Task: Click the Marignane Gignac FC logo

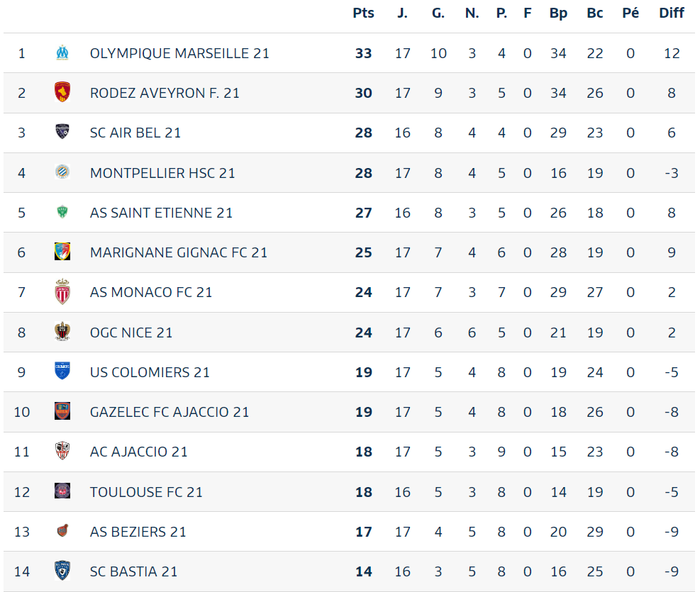Action: point(62,251)
